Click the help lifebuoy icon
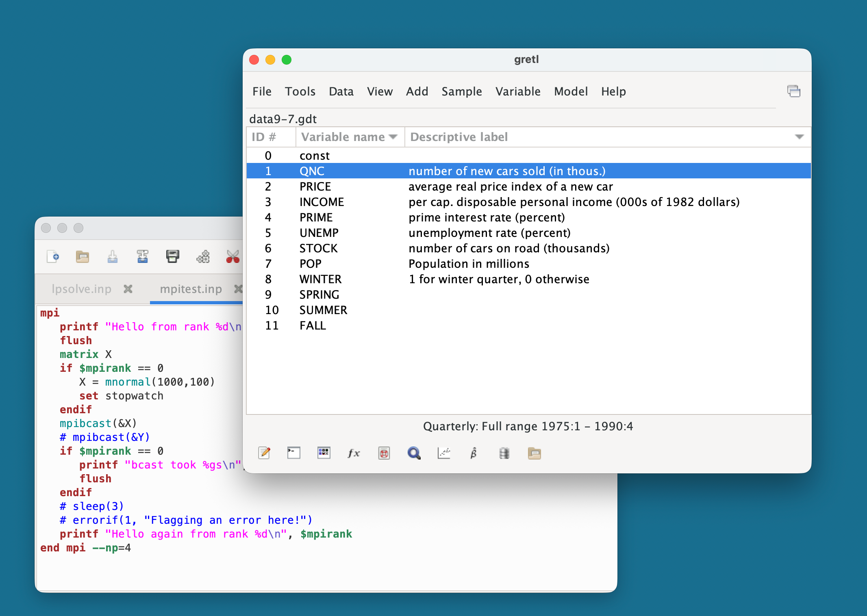The width and height of the screenshot is (867, 616). [384, 453]
